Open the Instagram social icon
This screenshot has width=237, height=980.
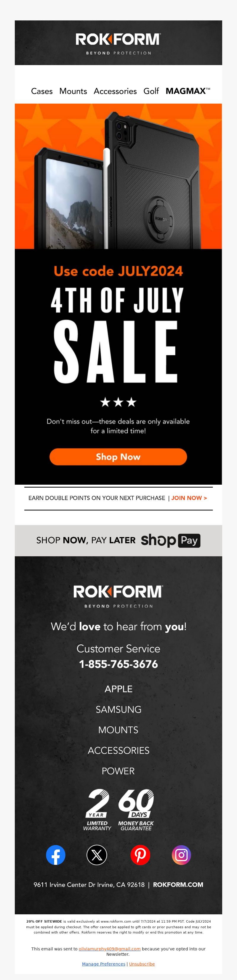181,855
